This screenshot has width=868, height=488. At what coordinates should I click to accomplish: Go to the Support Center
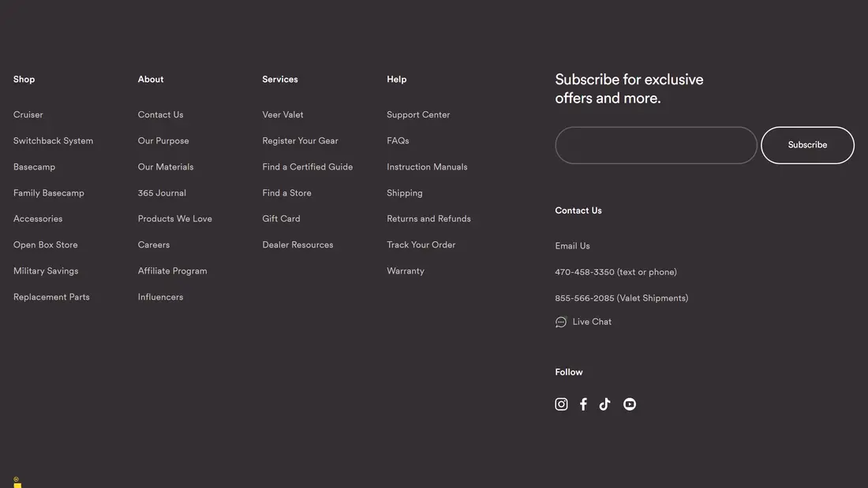pyautogui.click(x=418, y=115)
